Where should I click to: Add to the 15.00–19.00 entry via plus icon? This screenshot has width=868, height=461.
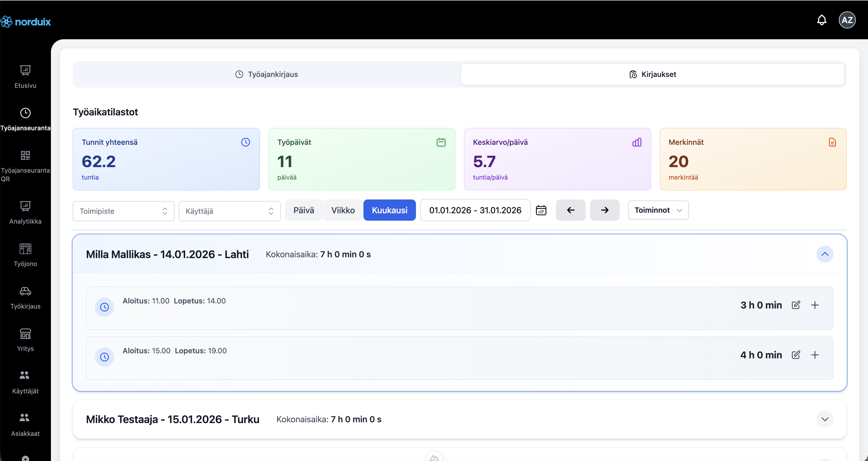click(x=814, y=355)
